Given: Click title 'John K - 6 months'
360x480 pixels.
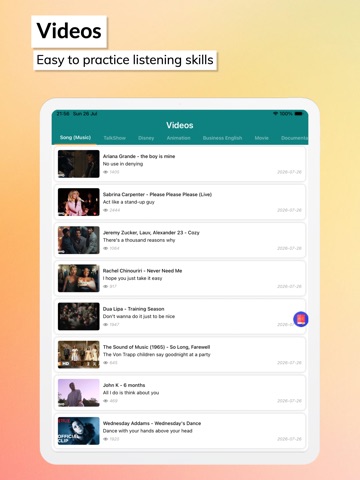Looking at the screenshot, I should click(124, 385).
